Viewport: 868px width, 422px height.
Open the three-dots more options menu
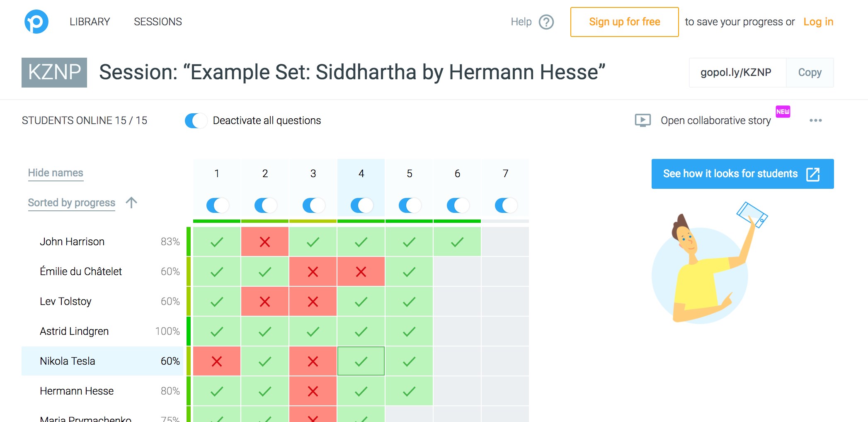[815, 120]
